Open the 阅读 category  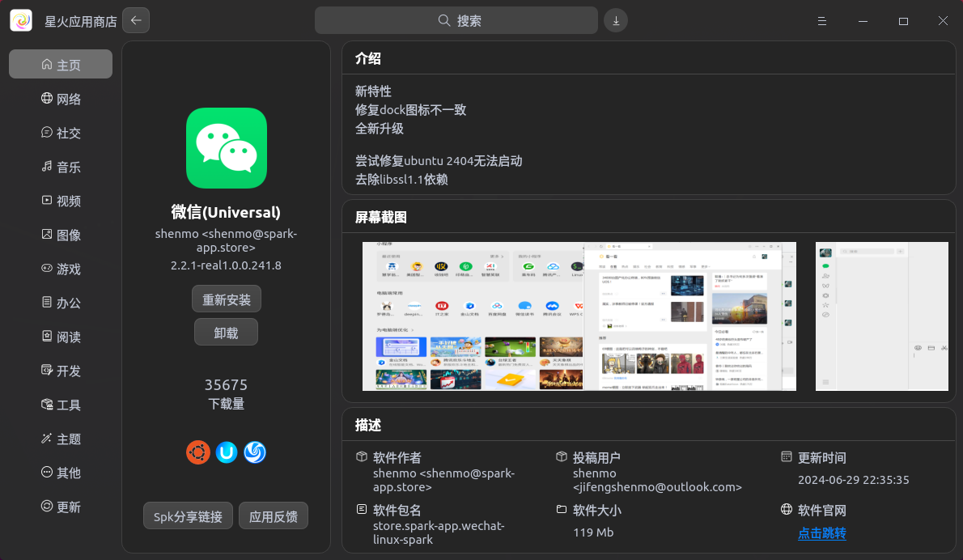(61, 337)
